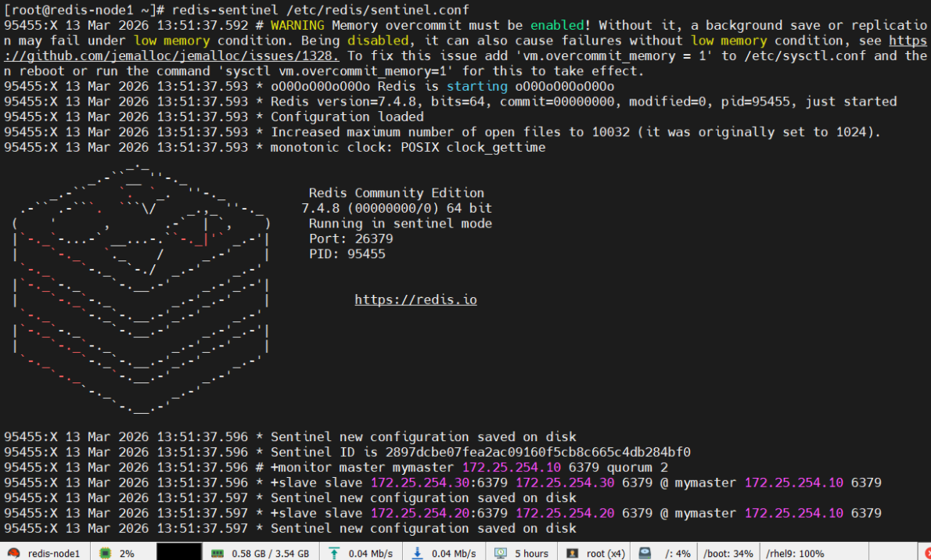The height and width of the screenshot is (560, 931).
Task: Click the CPU graph black box
Action: point(178,551)
